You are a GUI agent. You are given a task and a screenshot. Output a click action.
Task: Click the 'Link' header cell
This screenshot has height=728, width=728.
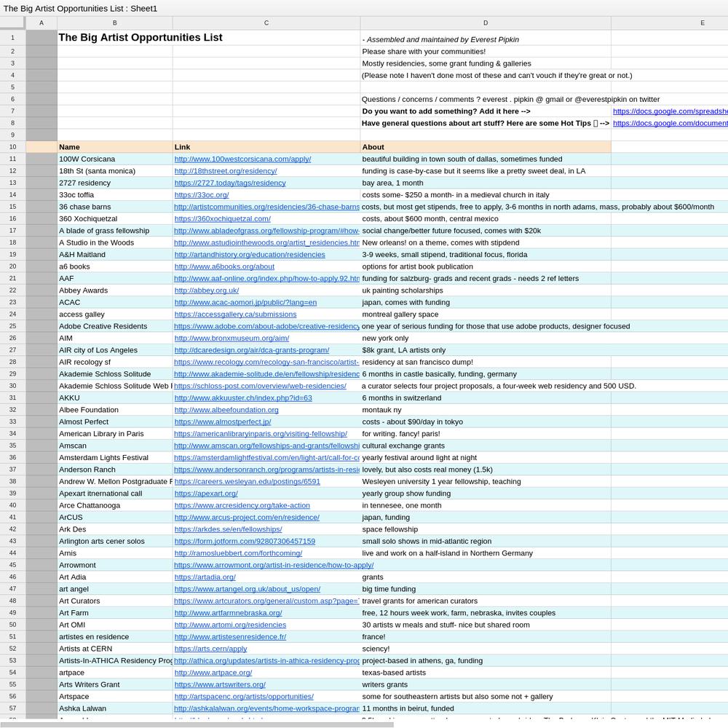click(266, 147)
